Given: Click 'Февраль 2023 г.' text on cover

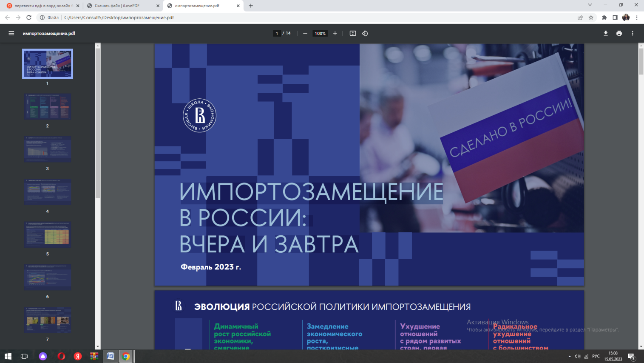Looking at the screenshot, I should [211, 267].
